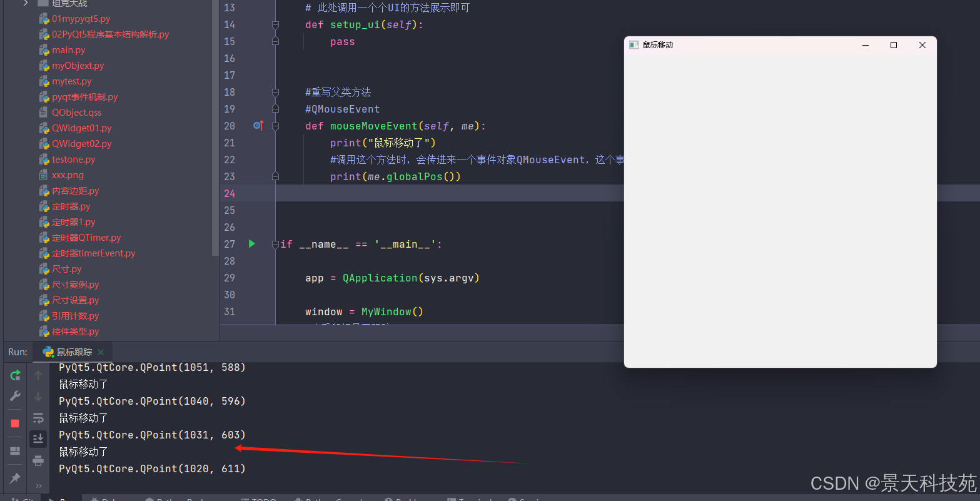
Task: Collapse the main block fold at line 27
Action: [x=275, y=245]
